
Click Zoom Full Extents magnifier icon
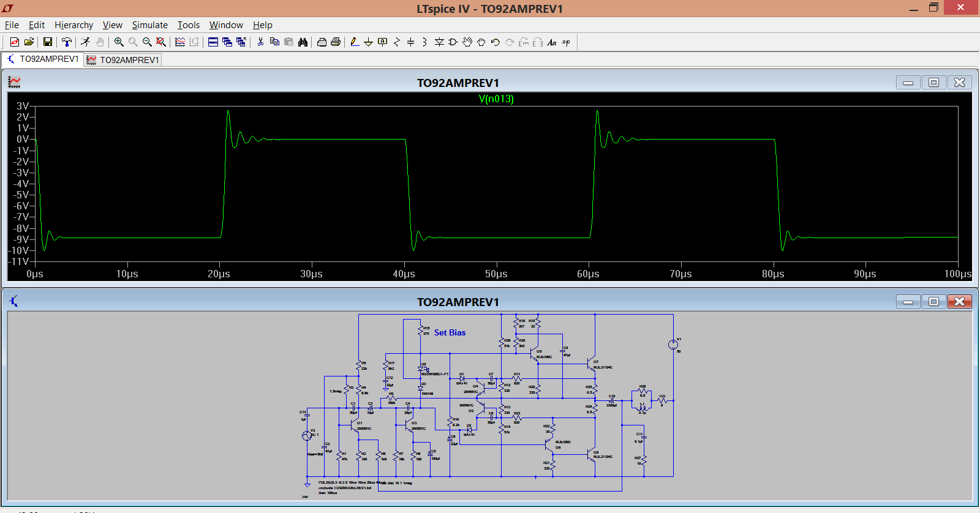[161, 42]
